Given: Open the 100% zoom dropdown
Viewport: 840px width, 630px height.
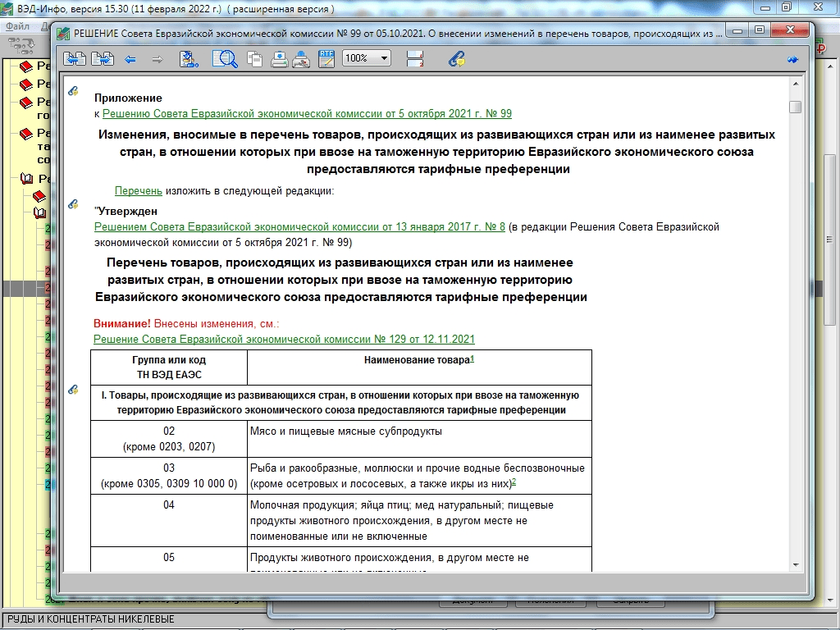Looking at the screenshot, I should click(367, 58).
